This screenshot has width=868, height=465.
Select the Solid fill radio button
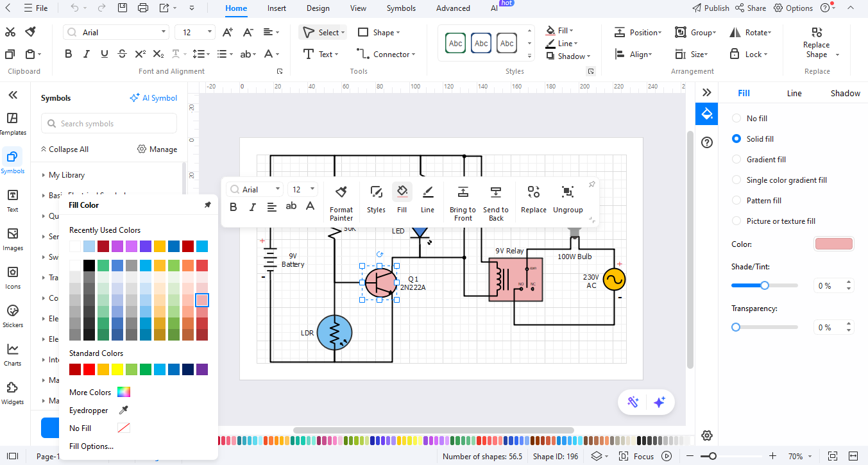click(x=736, y=139)
